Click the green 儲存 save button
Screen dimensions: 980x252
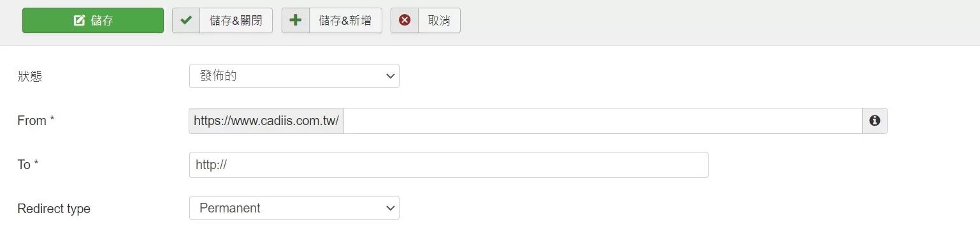(x=93, y=20)
